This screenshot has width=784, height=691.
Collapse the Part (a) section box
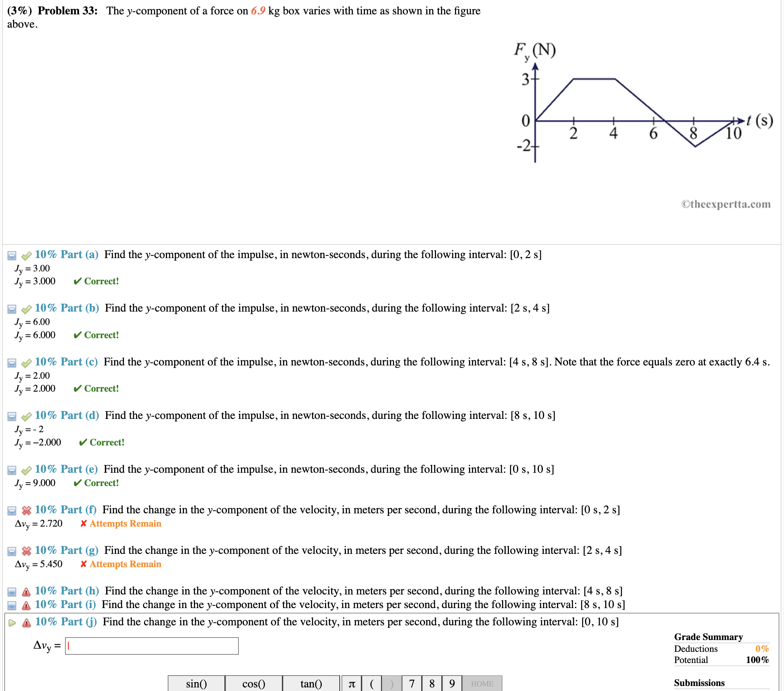11,255
